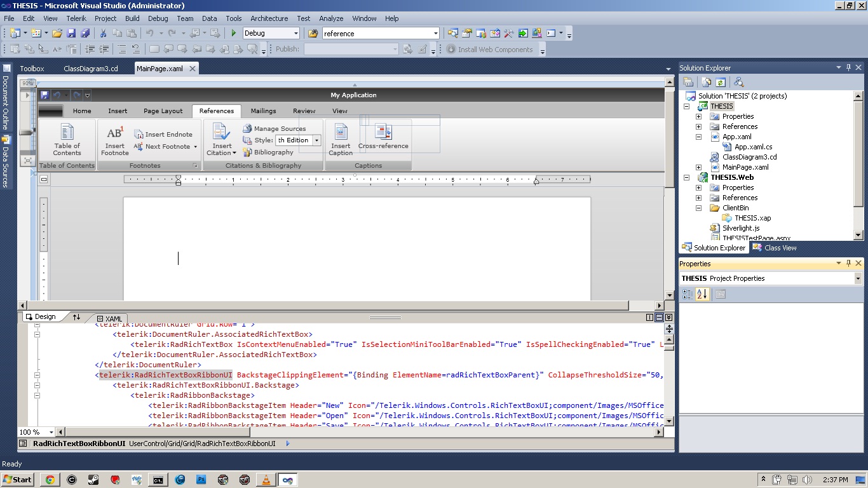Viewport: 868px width, 488px height.
Task: Swap the Design and XAML panes
Action: pyautogui.click(x=77, y=317)
